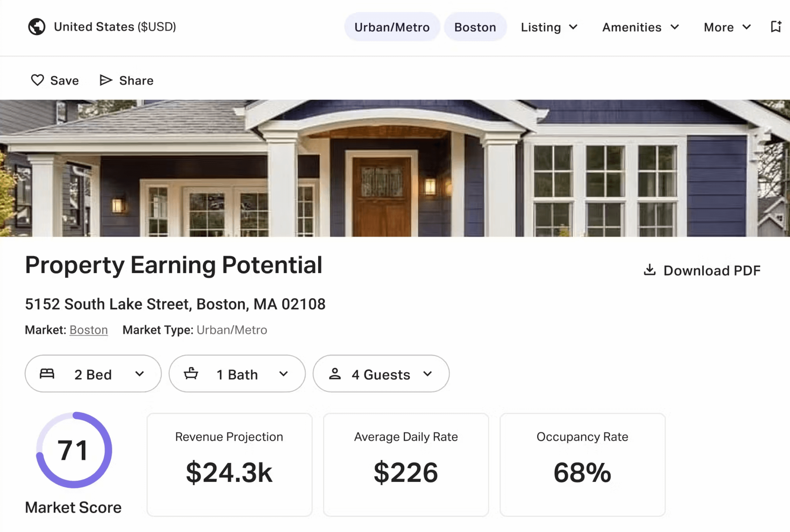
Task: Click the download arrow icon
Action: pyautogui.click(x=650, y=270)
